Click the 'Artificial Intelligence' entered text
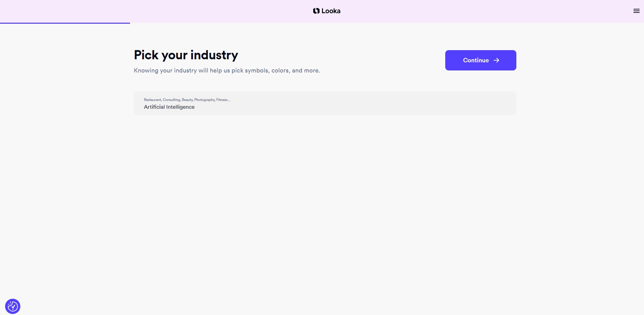 169,107
